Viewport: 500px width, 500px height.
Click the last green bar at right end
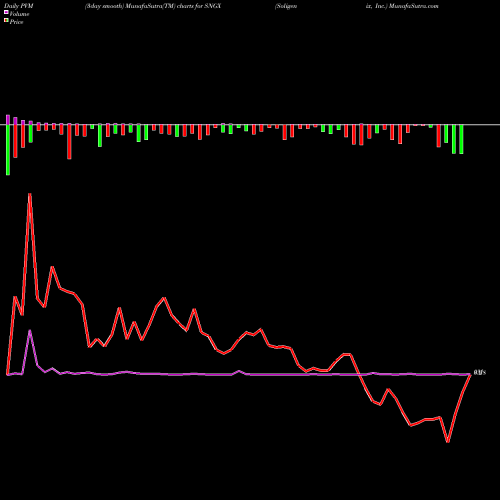pos(461,139)
